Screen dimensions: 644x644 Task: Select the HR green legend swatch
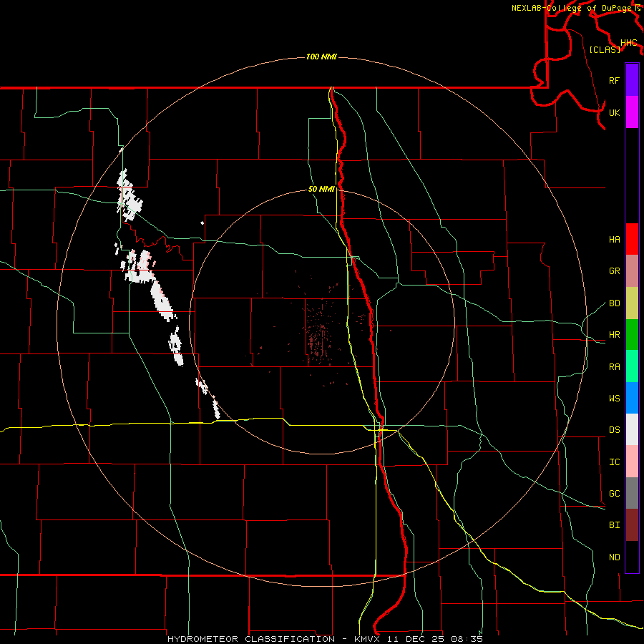point(632,334)
